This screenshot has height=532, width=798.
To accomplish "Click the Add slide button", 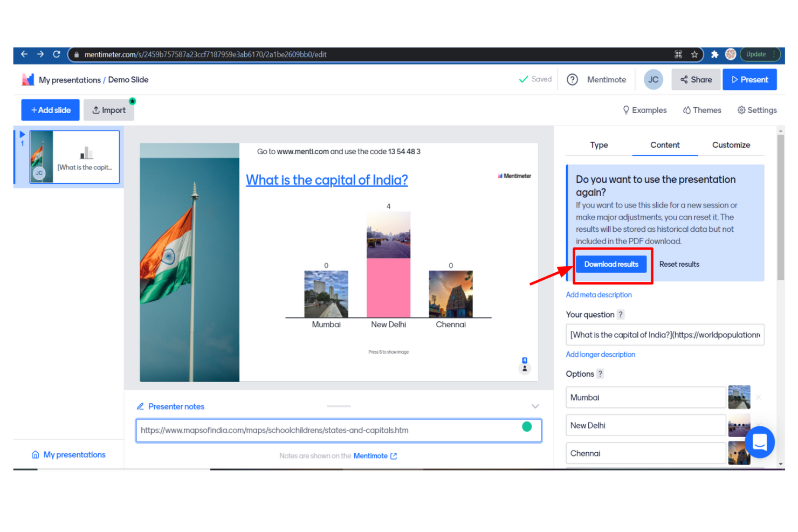I will [51, 110].
